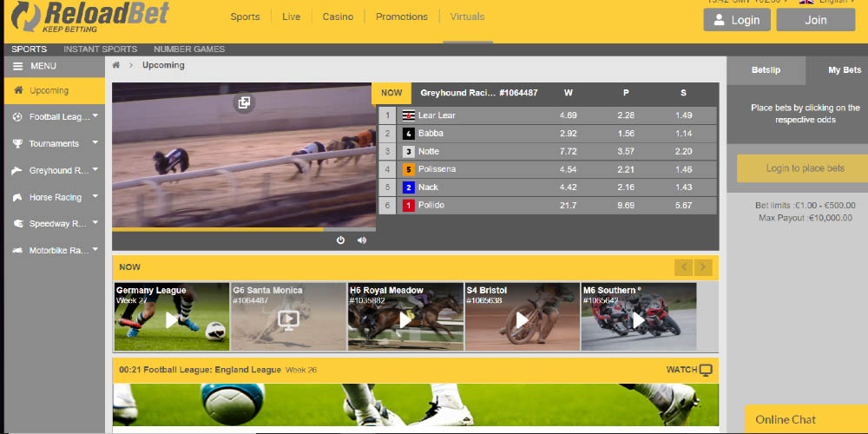The height and width of the screenshot is (434, 868).
Task: Click the home icon in breadcrumb
Action: [x=116, y=65]
